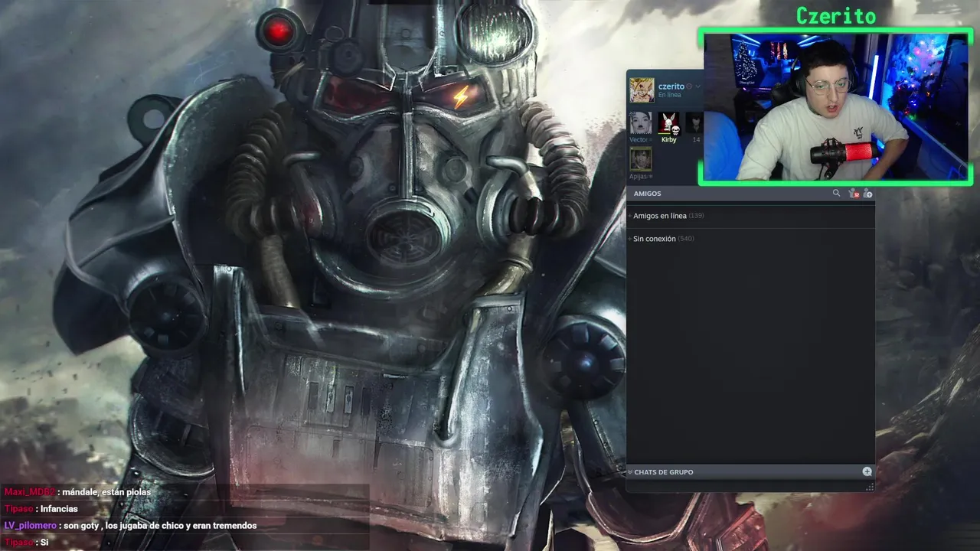Open the Apijas friend avatar

click(640, 159)
